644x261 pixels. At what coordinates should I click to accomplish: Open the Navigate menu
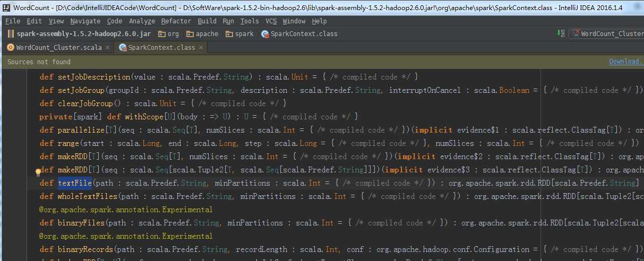(x=85, y=21)
